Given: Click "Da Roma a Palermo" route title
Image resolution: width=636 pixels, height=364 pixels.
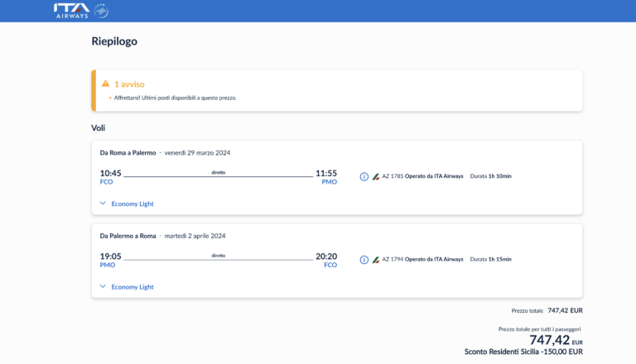Looking at the screenshot, I should coord(128,153).
